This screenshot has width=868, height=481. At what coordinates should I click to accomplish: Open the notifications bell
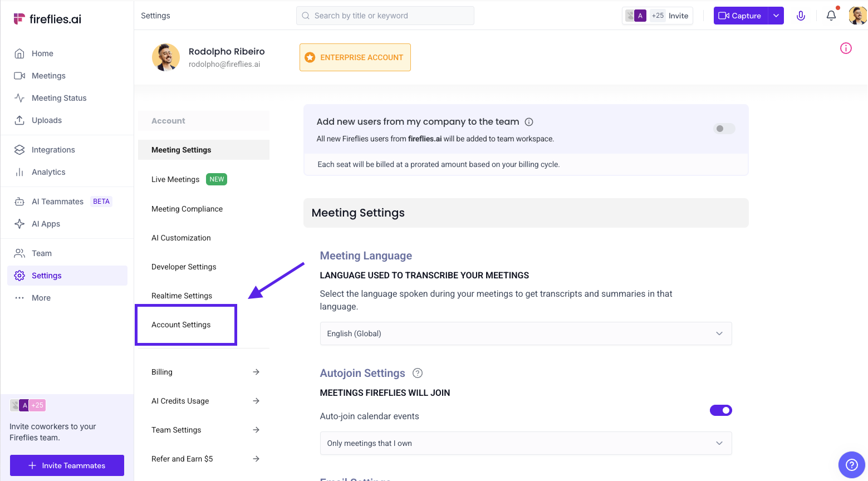pos(831,16)
